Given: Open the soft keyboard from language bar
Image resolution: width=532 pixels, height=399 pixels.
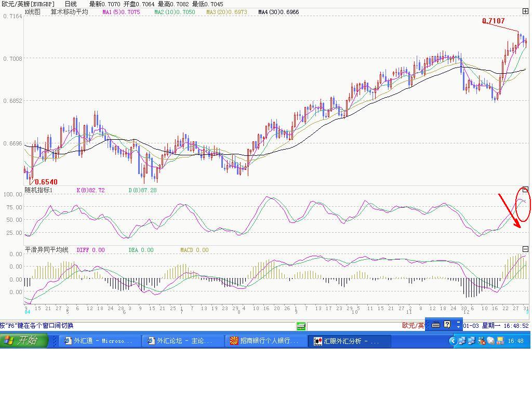Looking at the screenshot, I should pos(436,325).
